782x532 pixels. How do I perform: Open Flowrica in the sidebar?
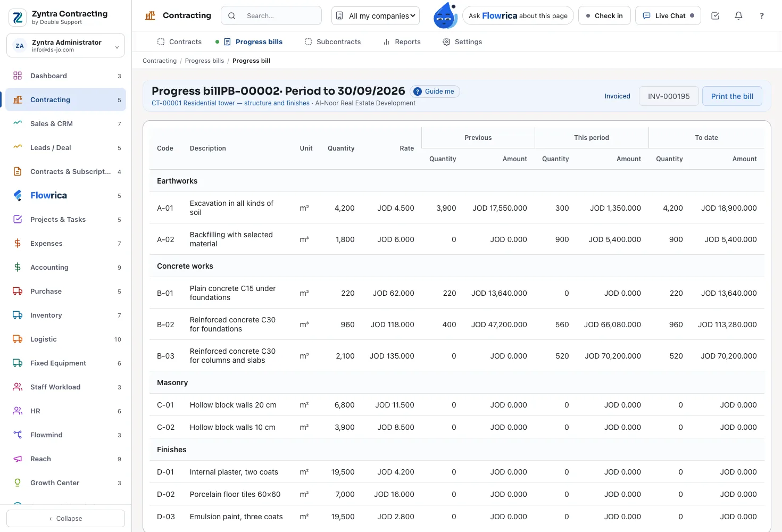[66, 195]
